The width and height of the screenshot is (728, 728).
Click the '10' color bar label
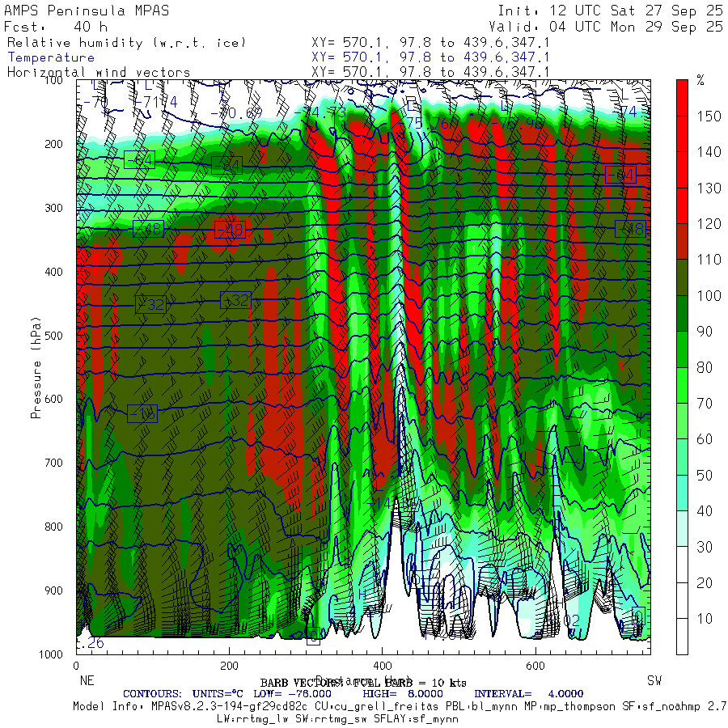(x=705, y=619)
